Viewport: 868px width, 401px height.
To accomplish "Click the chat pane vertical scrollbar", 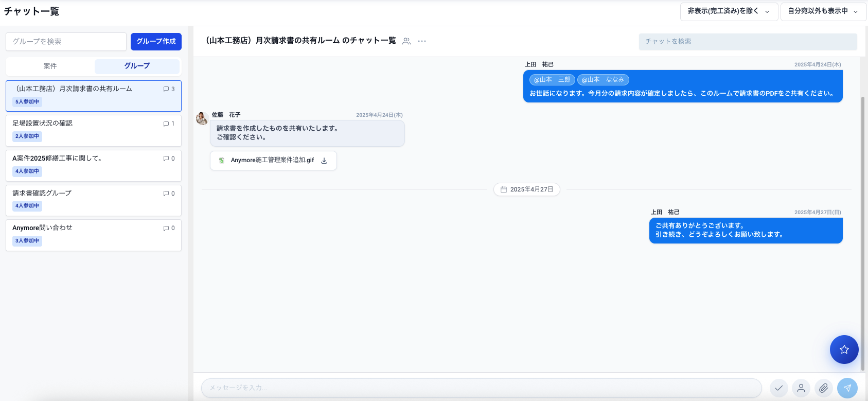I will (863, 233).
